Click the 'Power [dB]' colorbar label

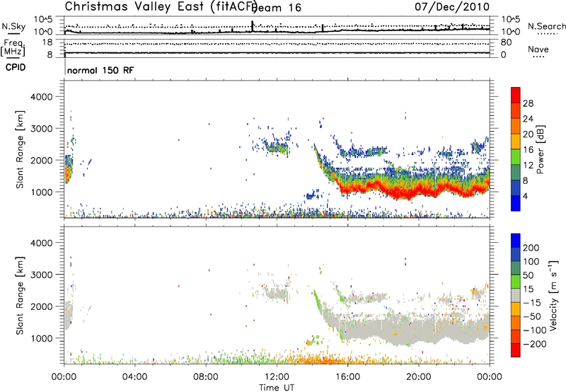540,149
